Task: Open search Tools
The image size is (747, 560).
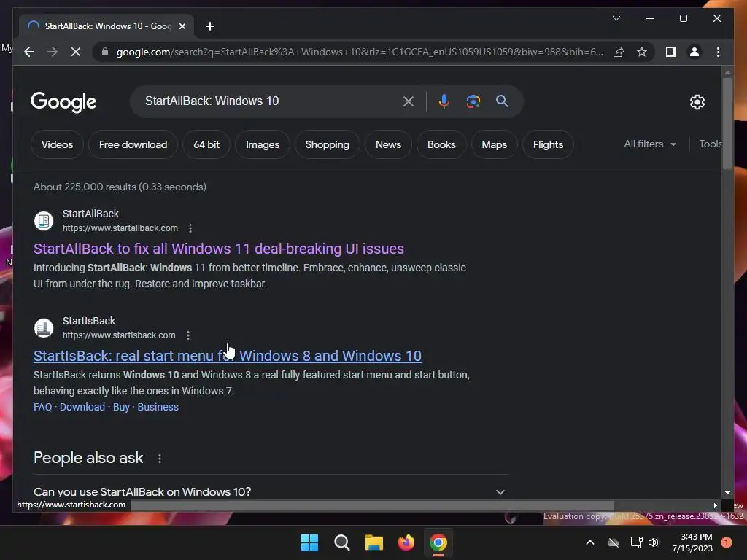Action: tap(710, 144)
